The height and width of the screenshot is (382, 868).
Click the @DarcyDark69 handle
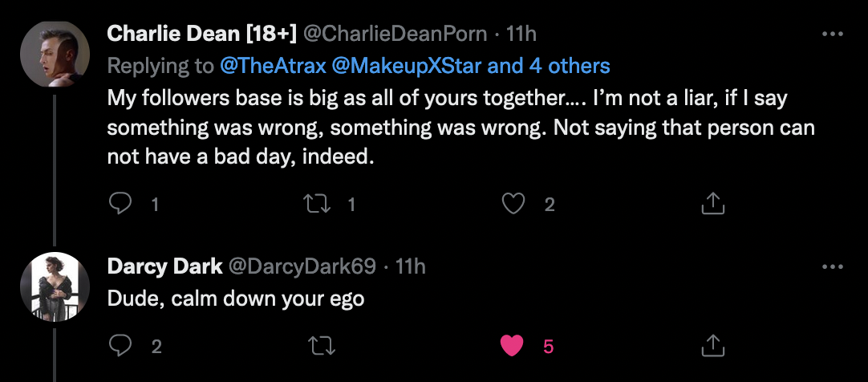pyautogui.click(x=309, y=267)
